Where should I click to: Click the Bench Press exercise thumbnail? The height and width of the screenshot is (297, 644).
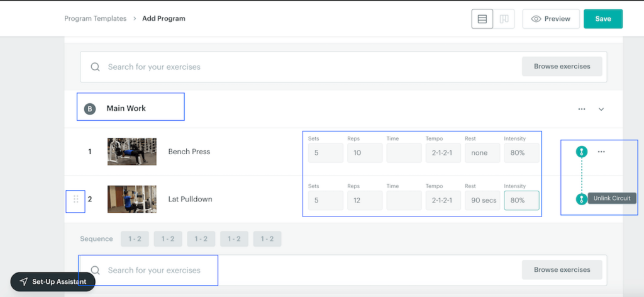pos(131,152)
